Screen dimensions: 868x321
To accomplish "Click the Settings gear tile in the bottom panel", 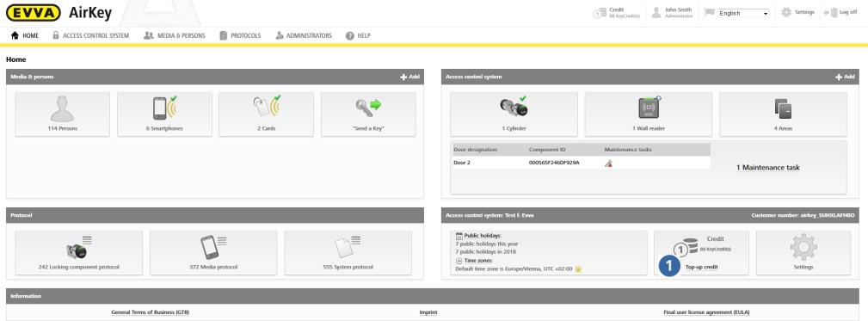I will [803, 252].
